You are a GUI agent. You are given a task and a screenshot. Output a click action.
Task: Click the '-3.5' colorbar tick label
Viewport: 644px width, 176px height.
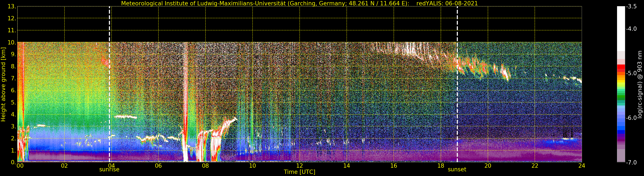point(632,6)
